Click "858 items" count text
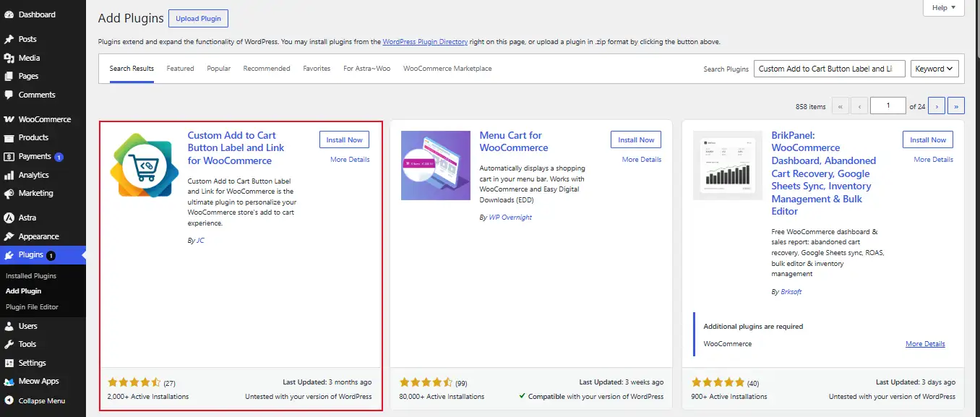Screen dimensions: 980x417 810,107
